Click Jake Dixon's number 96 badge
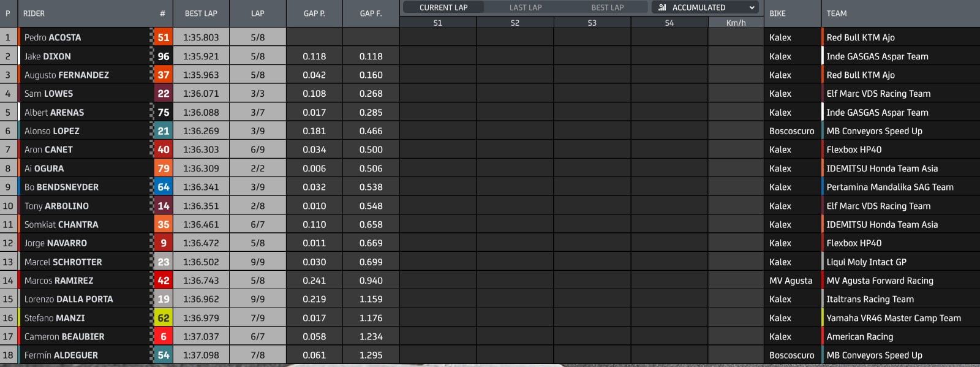The width and height of the screenshot is (980, 367). 163,56
